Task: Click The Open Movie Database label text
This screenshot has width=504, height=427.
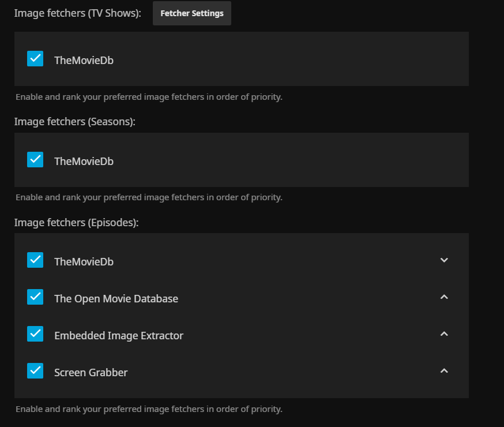Action: [x=116, y=299]
